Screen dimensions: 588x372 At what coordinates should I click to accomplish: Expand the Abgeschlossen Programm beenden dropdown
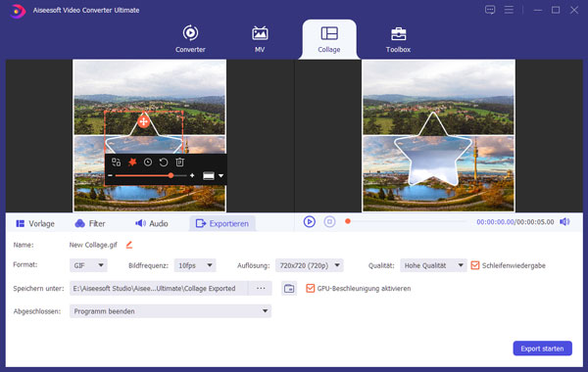click(x=171, y=311)
